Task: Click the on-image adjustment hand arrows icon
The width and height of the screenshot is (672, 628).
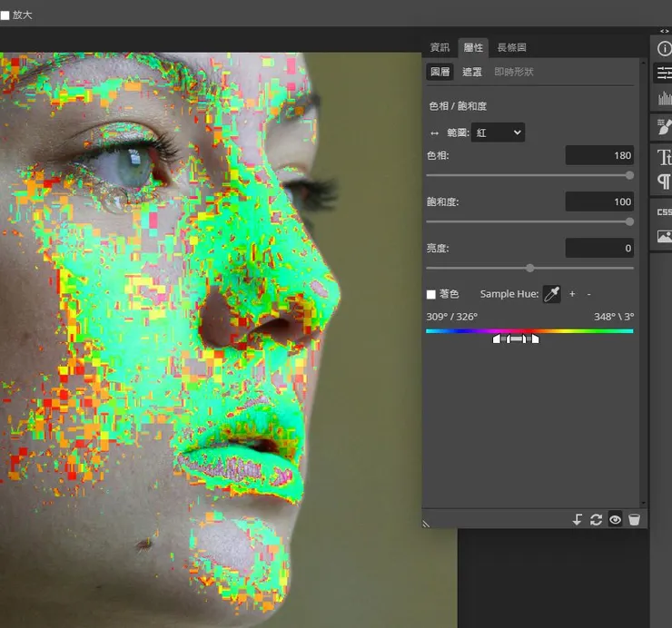Action: point(435,133)
